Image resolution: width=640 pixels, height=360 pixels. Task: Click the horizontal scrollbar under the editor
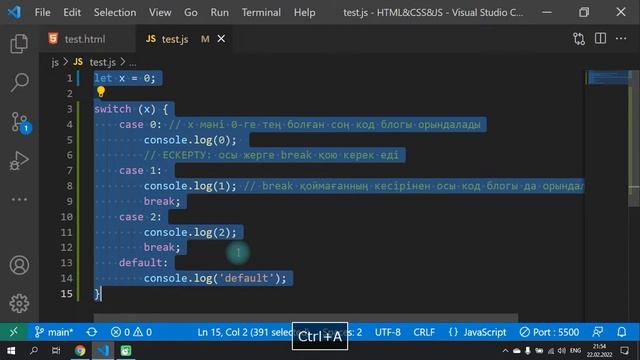click(x=306, y=318)
